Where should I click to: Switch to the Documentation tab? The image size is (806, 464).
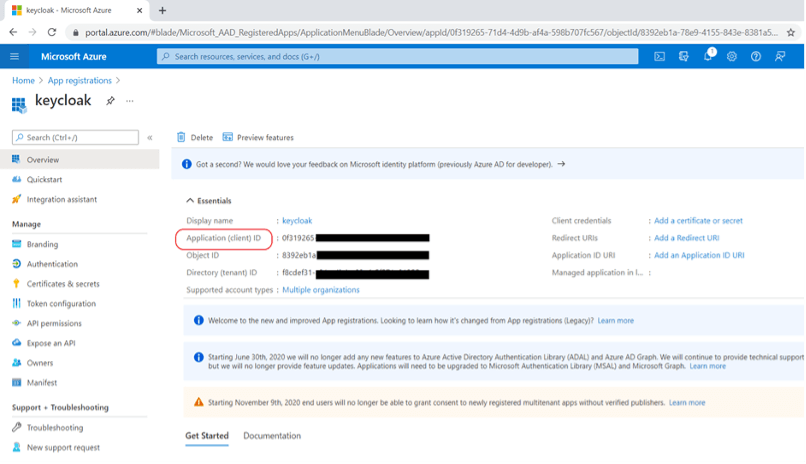click(x=272, y=436)
